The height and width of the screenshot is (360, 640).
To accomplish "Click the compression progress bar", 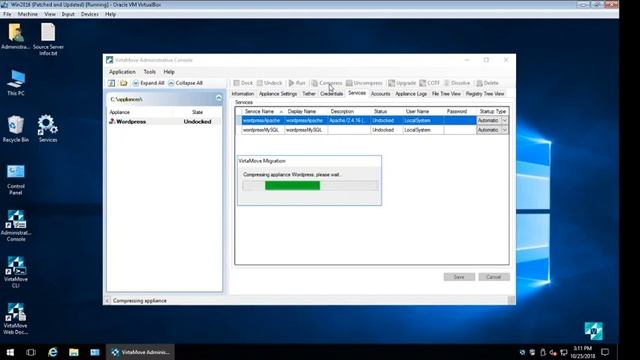I will tap(310, 186).
